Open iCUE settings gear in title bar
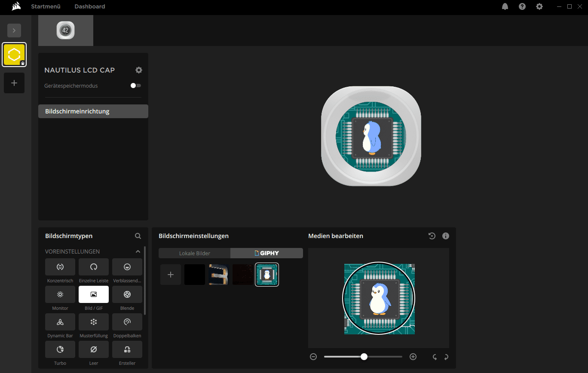The width and height of the screenshot is (588, 373). [x=539, y=6]
